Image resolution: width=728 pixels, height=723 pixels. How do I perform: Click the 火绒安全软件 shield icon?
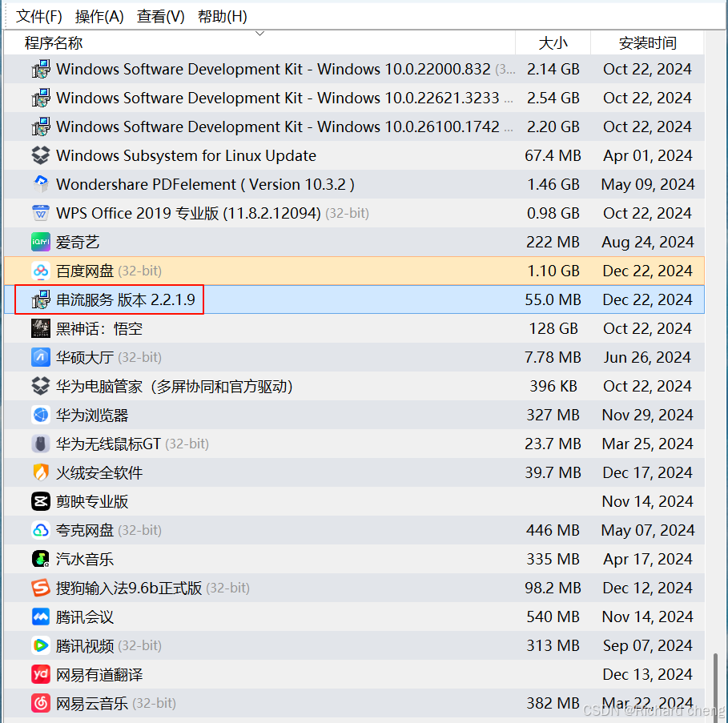41,472
